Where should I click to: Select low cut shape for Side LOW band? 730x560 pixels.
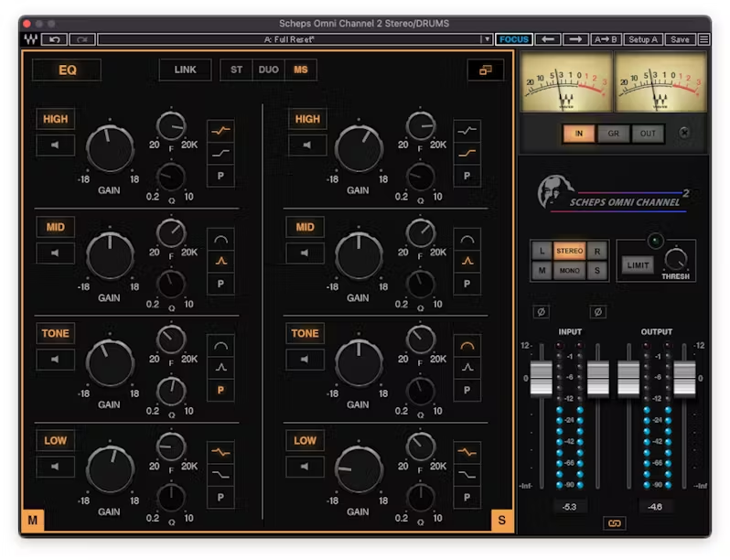(x=467, y=475)
